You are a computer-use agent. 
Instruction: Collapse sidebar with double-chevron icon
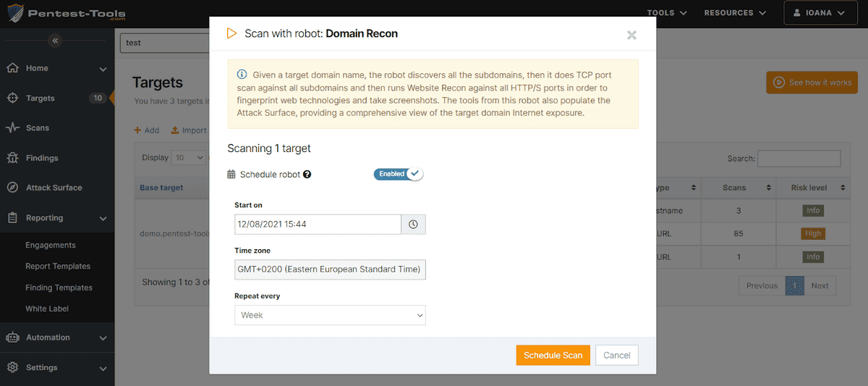click(56, 41)
